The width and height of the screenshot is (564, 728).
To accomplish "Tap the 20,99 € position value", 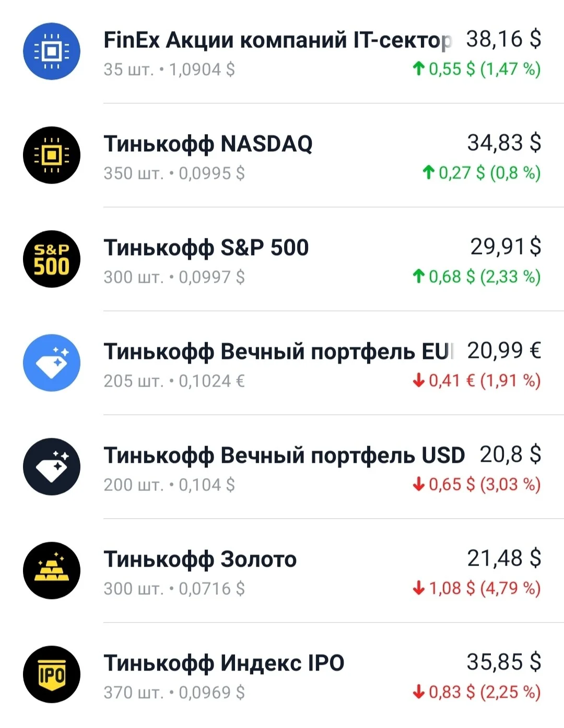I will [504, 351].
